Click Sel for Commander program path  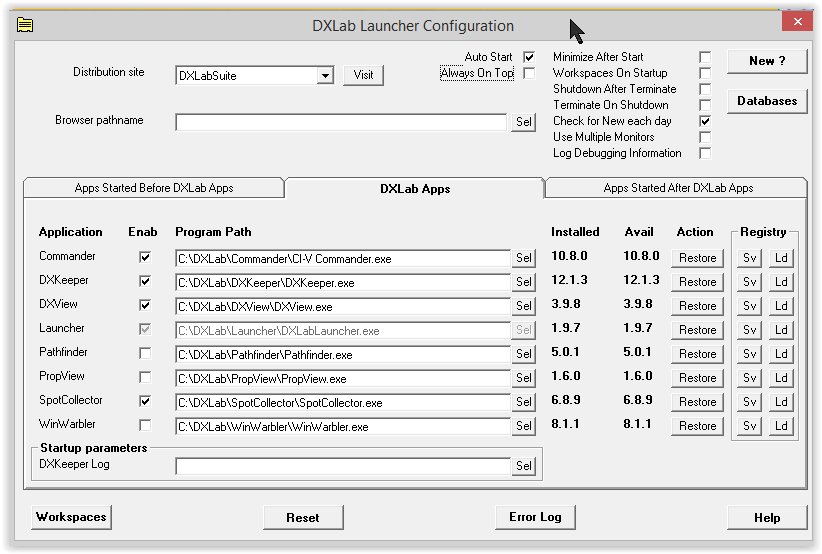pos(523,258)
